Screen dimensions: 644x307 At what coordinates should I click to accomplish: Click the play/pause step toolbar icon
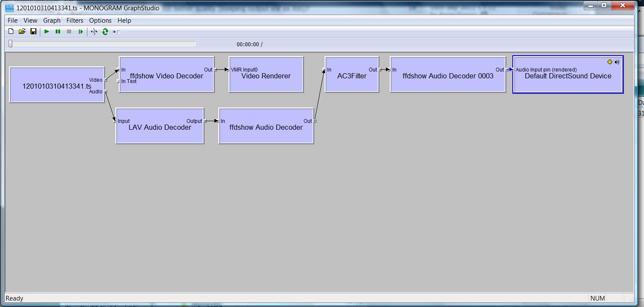tap(80, 31)
